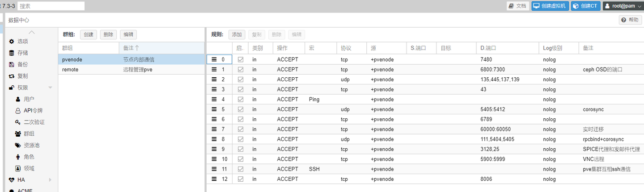
Task: Select the 二次验证 key icon
Action: 18,122
